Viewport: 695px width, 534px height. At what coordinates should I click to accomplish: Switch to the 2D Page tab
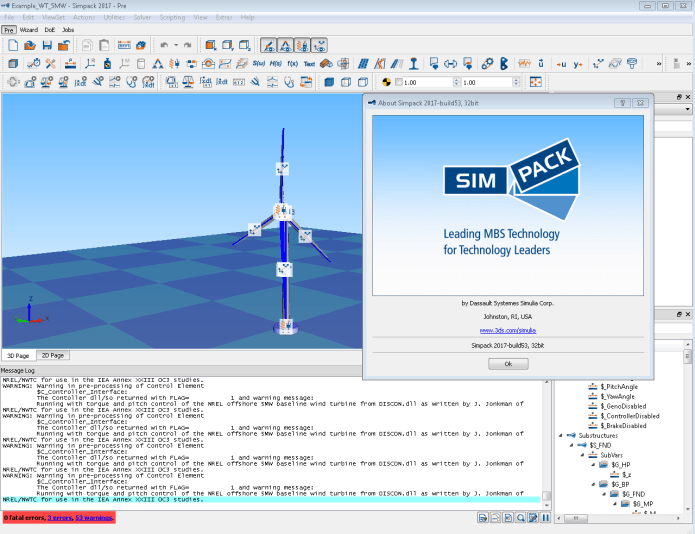[52, 355]
